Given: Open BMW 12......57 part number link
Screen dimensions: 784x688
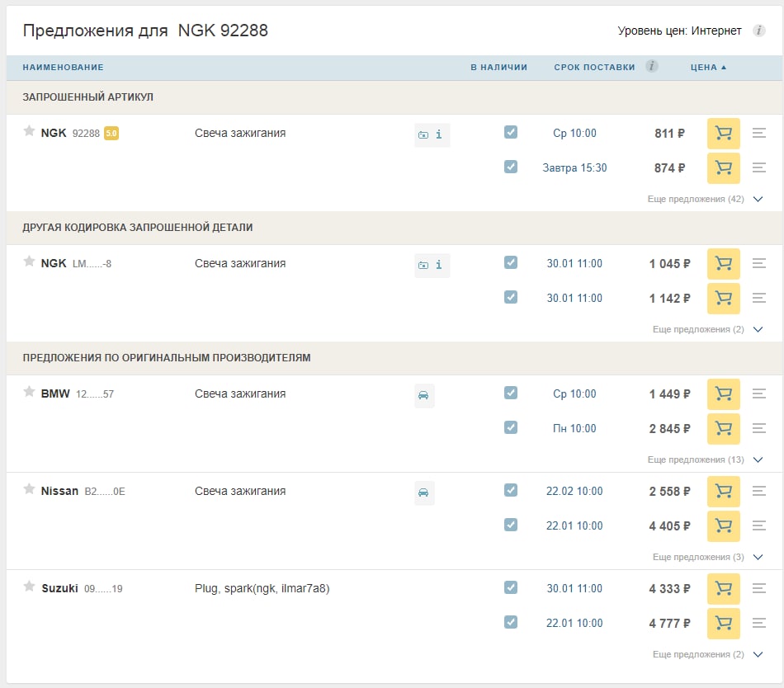Looking at the screenshot, I should [x=95, y=394].
